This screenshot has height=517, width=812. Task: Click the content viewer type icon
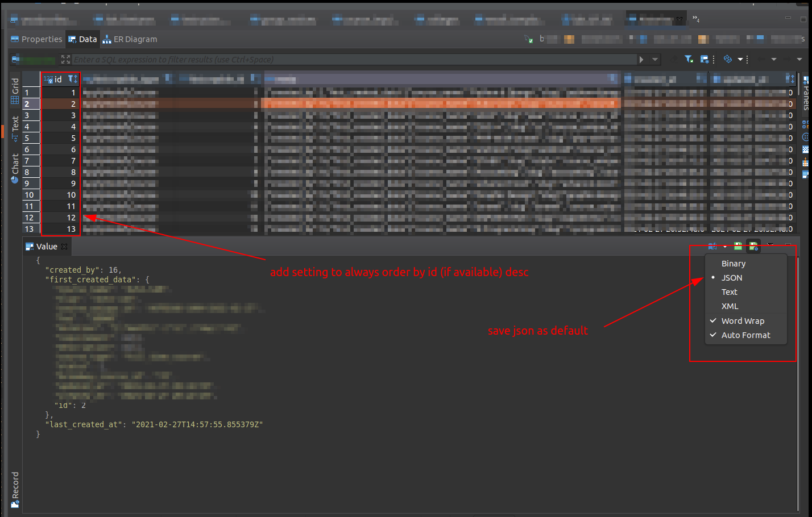[x=712, y=246]
